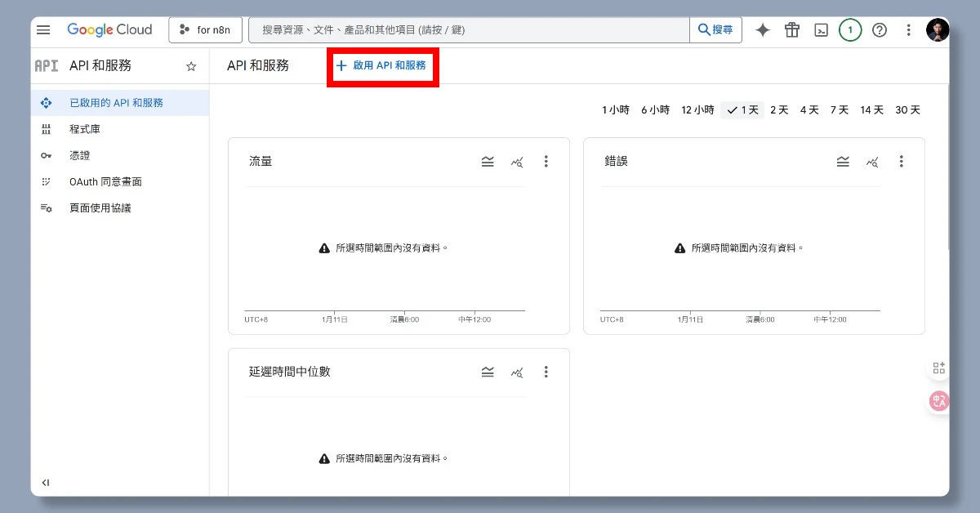Select the 2 天 time range
This screenshot has width=980, height=513.
[779, 109]
